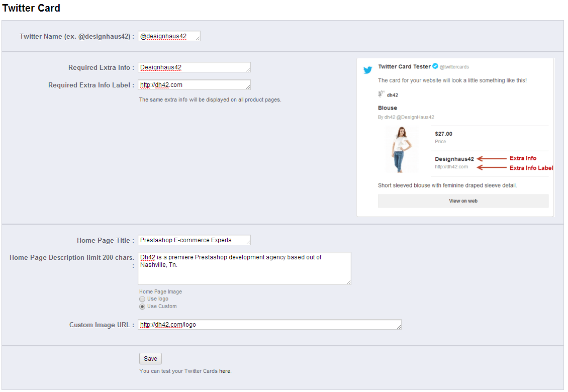Click into Home Page Description textarea
Viewport: 568px width, 392px height.
pyautogui.click(x=244, y=268)
